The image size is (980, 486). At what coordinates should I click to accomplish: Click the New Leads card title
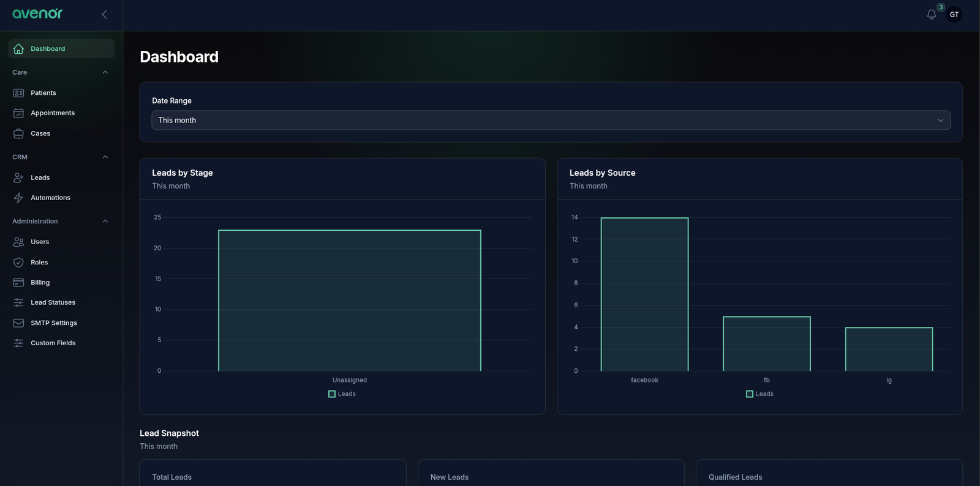pos(450,477)
